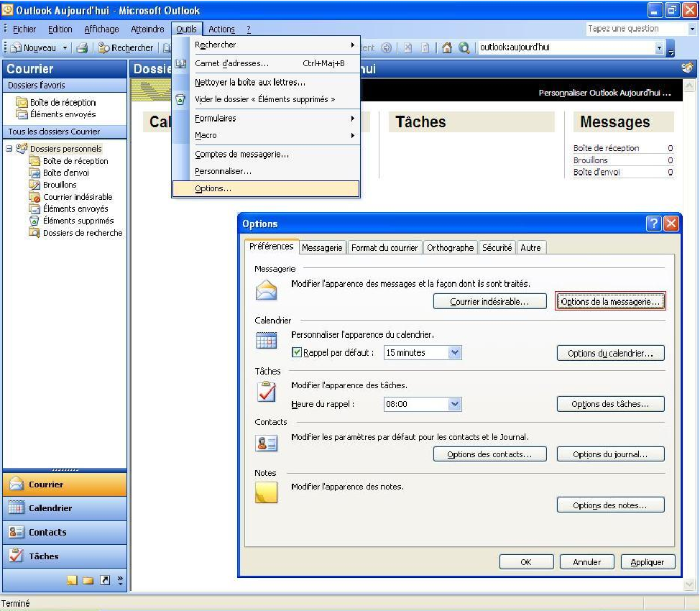The width and height of the screenshot is (700, 611).
Task: Open the Affichage menu
Action: 101,29
